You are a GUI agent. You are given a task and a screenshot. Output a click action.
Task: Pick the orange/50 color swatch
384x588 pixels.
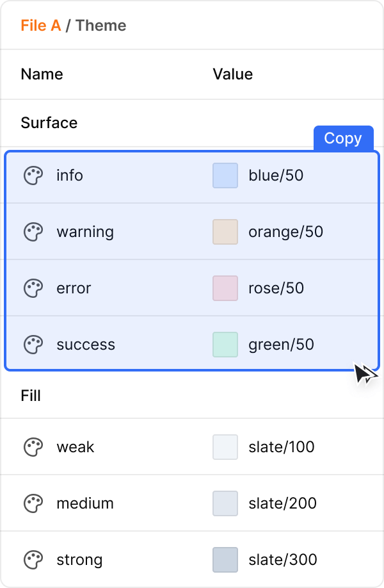click(225, 232)
